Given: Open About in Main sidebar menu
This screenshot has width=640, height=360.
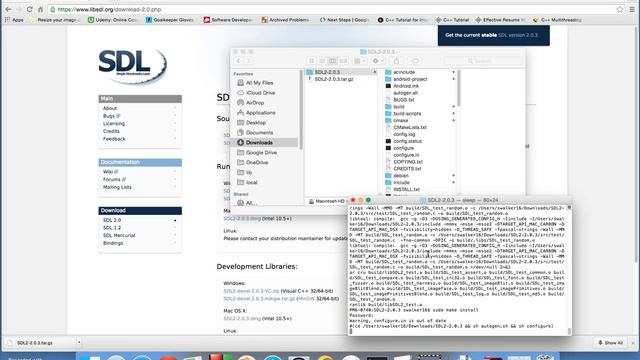Looking at the screenshot, I should [110, 108].
